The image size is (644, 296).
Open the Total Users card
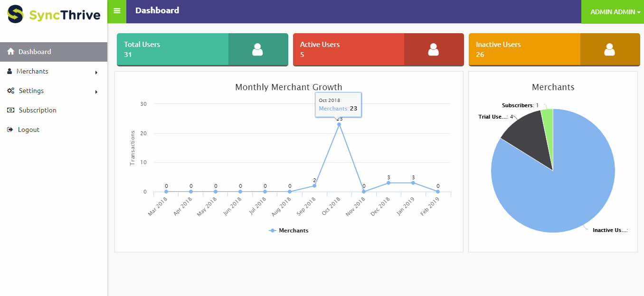(142, 45)
